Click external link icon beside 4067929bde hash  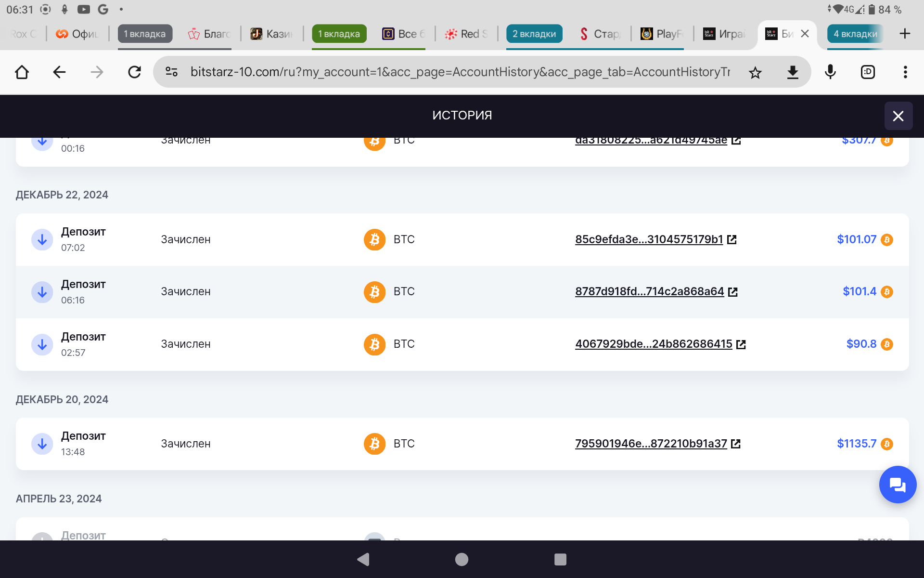click(741, 344)
